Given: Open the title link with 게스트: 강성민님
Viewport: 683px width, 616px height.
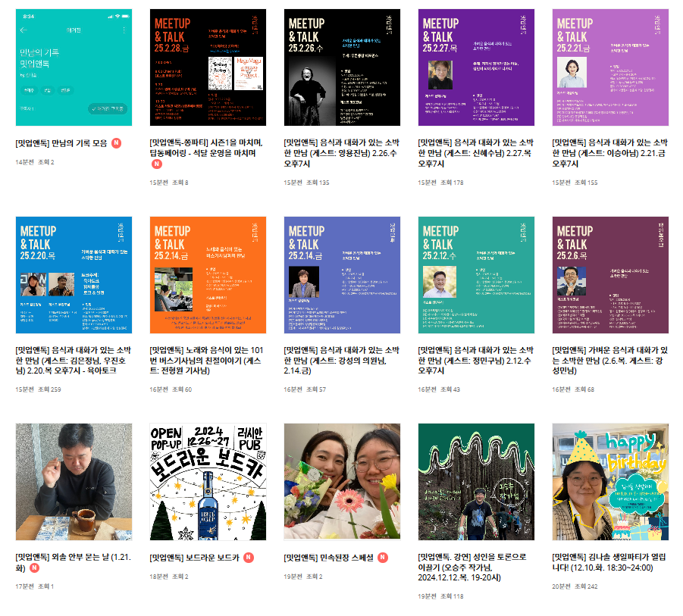Looking at the screenshot, I should click(609, 361).
